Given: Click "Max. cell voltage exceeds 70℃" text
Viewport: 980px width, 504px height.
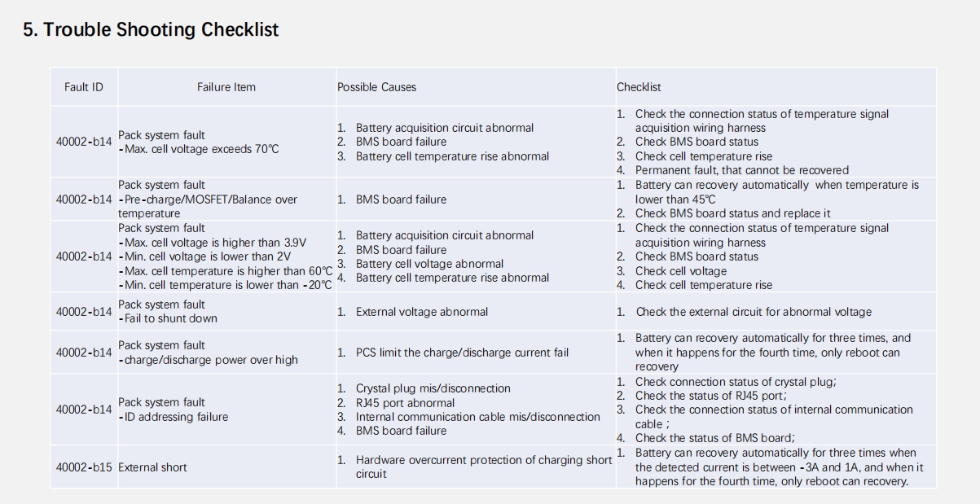Looking at the screenshot, I should 201,149.
